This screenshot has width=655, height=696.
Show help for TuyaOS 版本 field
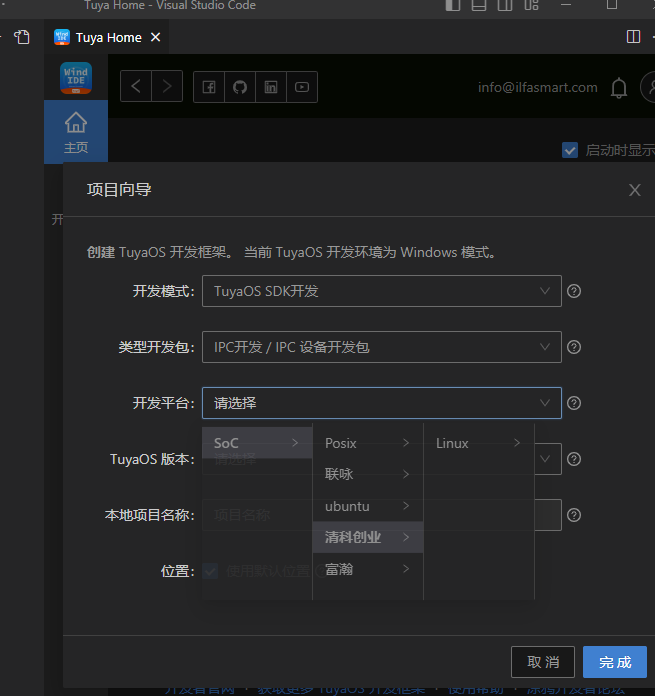coord(574,459)
